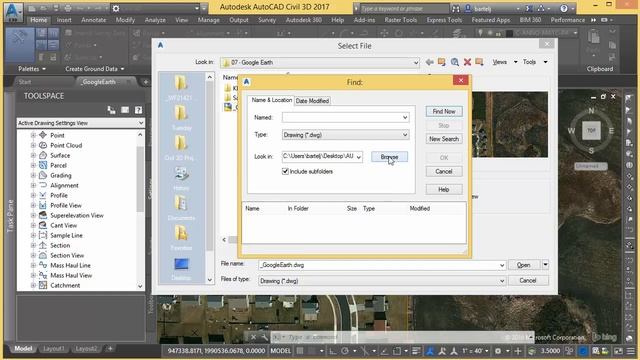Click Browse button in Find dialog
The image size is (640, 360).
[389, 157]
